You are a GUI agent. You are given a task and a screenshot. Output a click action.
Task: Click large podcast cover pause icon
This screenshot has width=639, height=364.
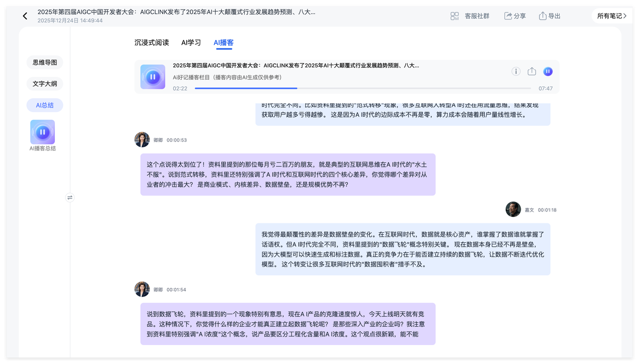[x=153, y=77]
